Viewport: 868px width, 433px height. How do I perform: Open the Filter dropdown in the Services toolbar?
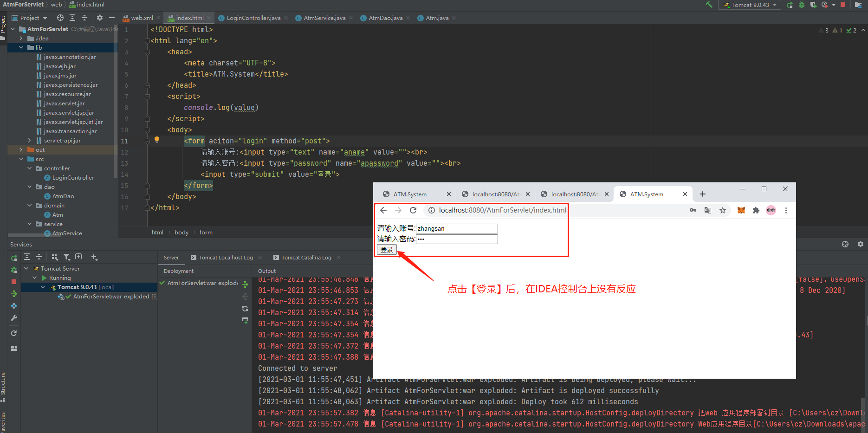click(x=67, y=257)
